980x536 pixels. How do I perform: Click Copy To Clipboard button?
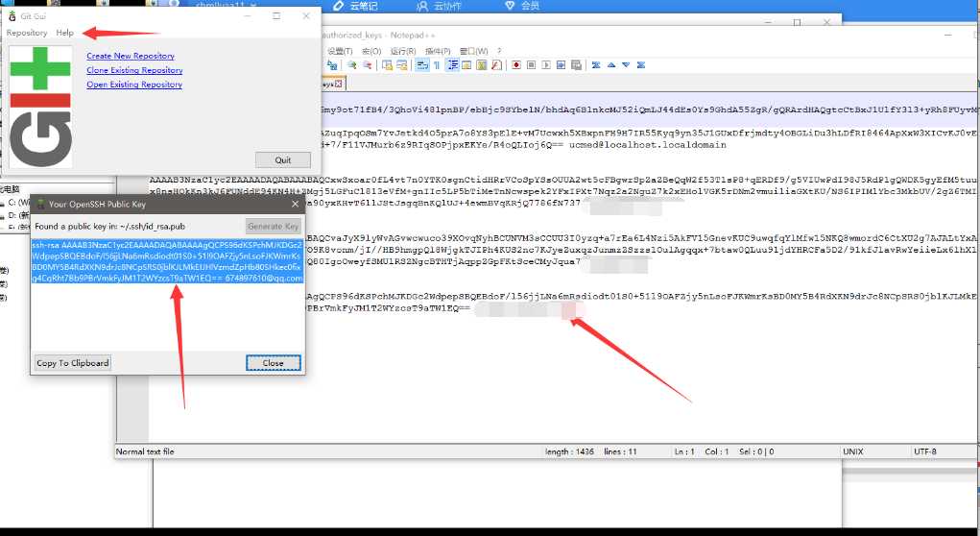pyautogui.click(x=73, y=363)
